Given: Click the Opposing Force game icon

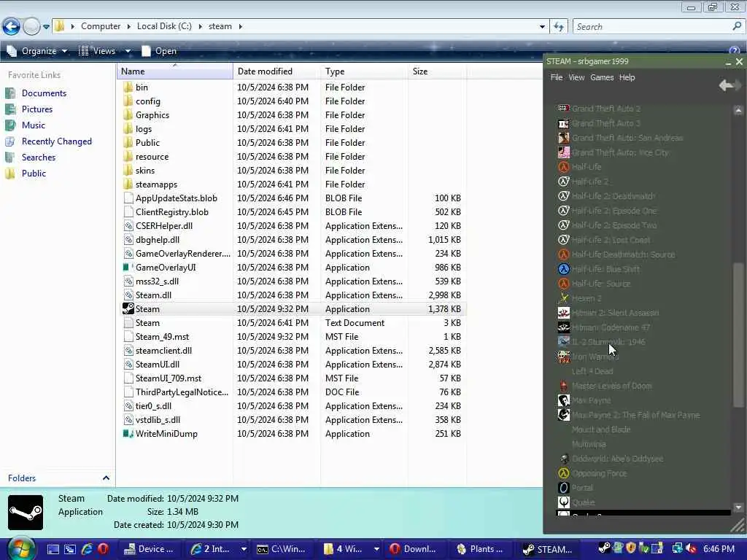Looking at the screenshot, I should click(564, 473).
